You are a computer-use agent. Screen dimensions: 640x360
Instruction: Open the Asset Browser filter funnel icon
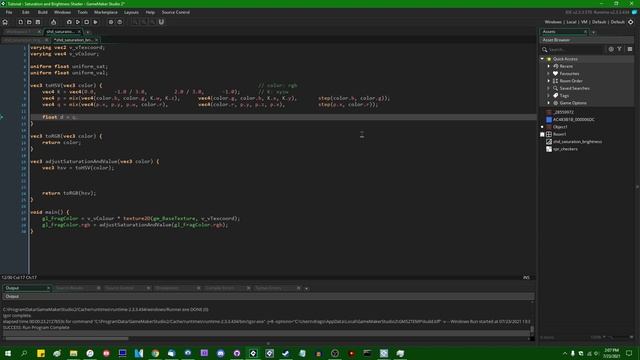click(620, 49)
